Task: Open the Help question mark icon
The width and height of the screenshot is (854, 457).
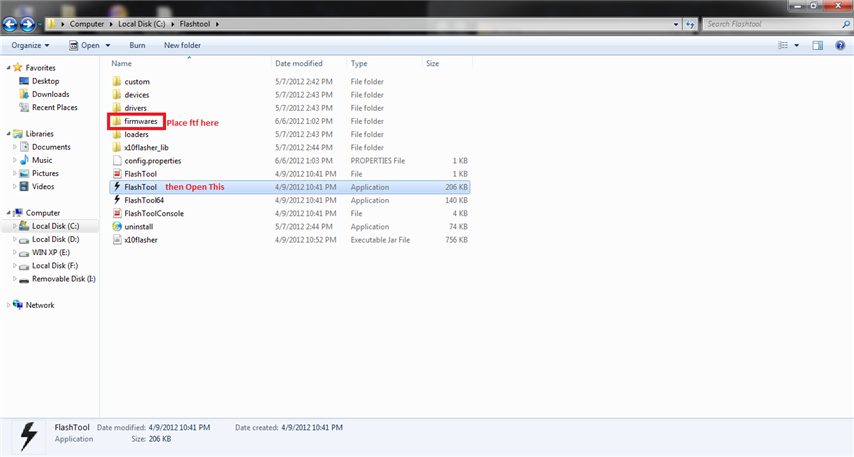Action: 840,45
